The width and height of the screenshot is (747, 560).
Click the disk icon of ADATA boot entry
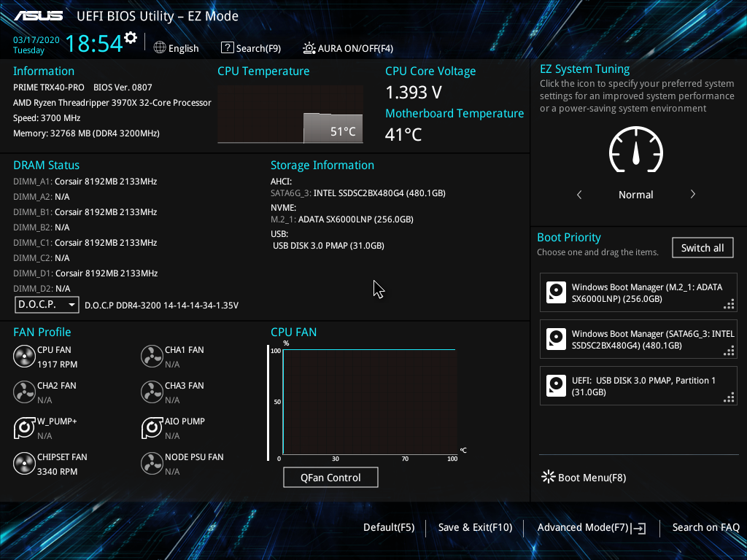[556, 292]
